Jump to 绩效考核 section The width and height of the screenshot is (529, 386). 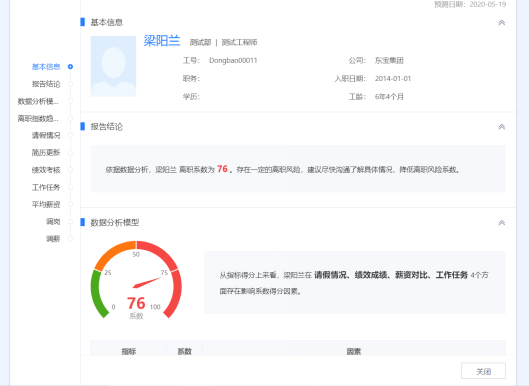pos(46,170)
